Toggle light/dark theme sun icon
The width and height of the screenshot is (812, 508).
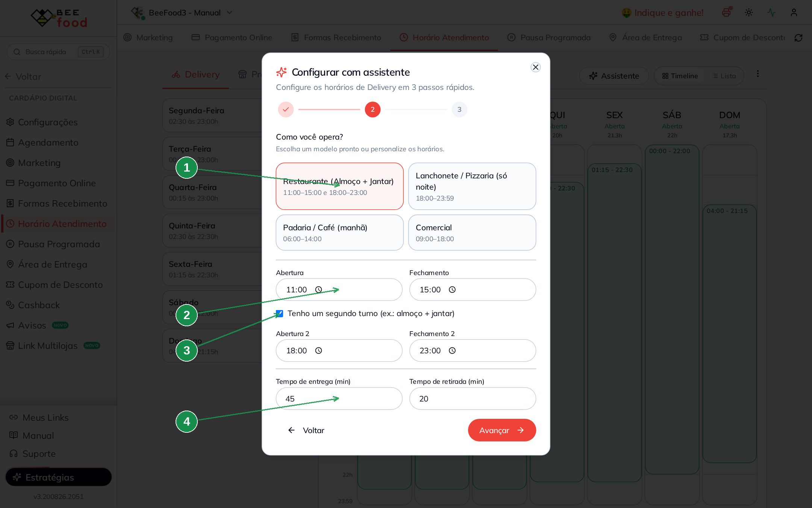749,12
